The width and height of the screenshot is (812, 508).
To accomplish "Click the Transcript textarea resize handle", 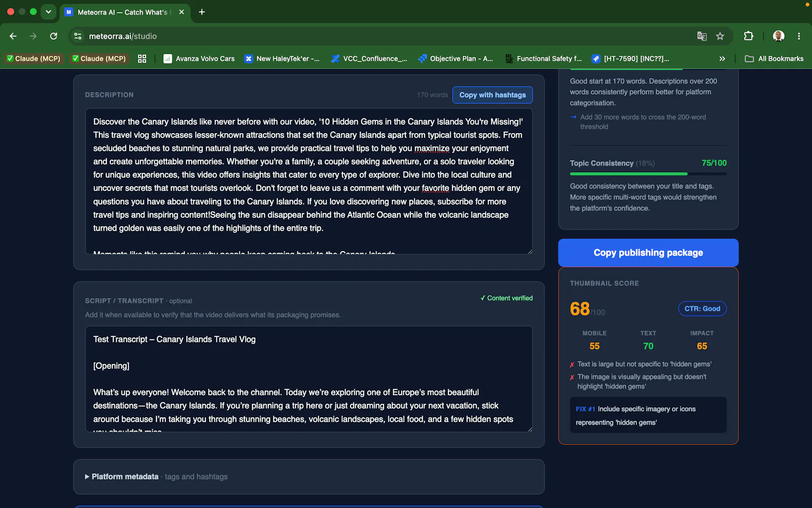I will [529, 429].
